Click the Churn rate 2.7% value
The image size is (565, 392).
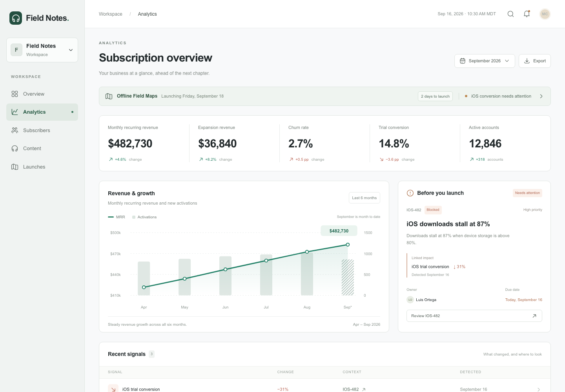(x=301, y=144)
